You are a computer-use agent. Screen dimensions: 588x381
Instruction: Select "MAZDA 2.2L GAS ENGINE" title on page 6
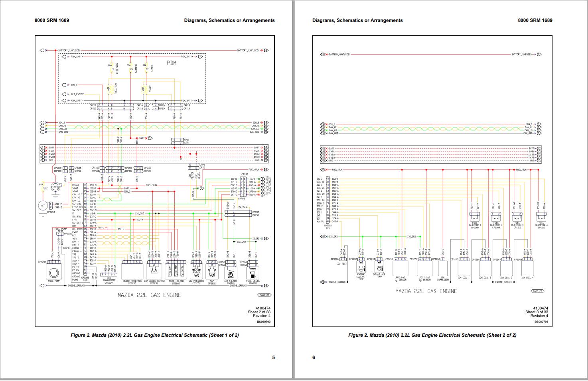(x=426, y=291)
